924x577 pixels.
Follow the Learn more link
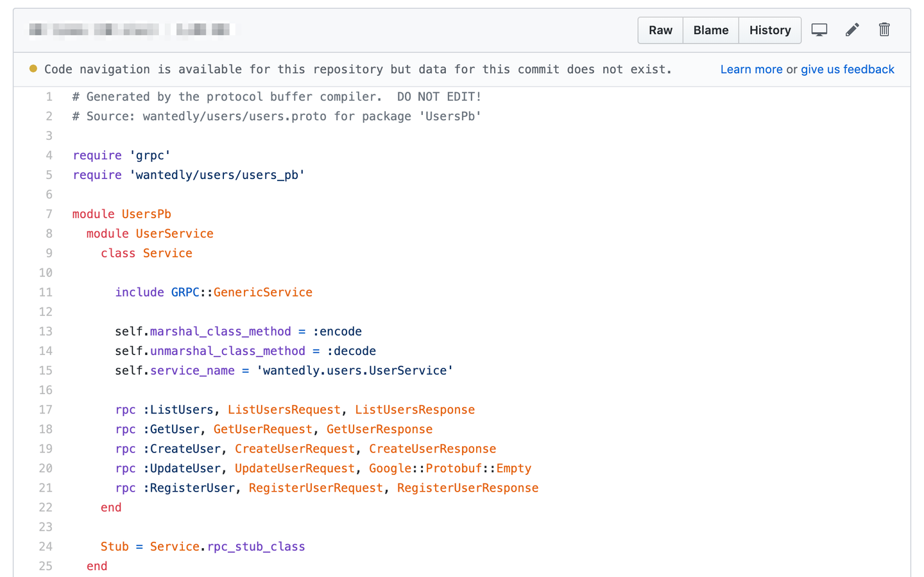coord(751,69)
